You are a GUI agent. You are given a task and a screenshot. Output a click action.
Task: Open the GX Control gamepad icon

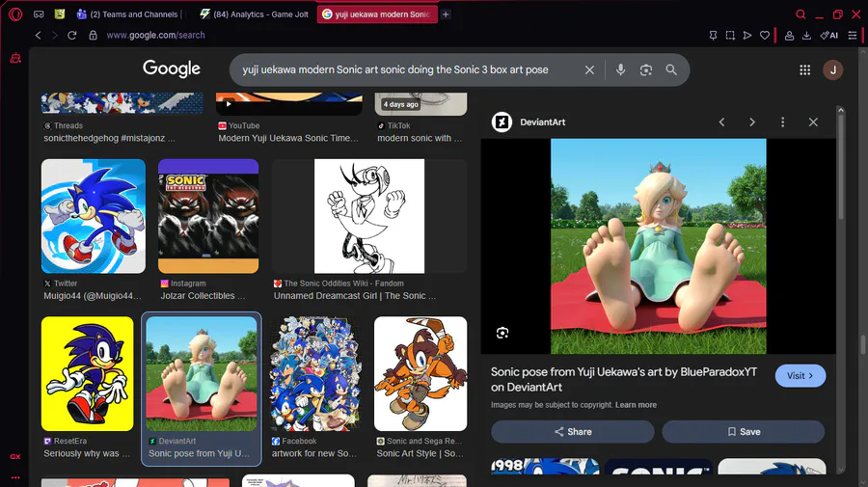pyautogui.click(x=39, y=14)
